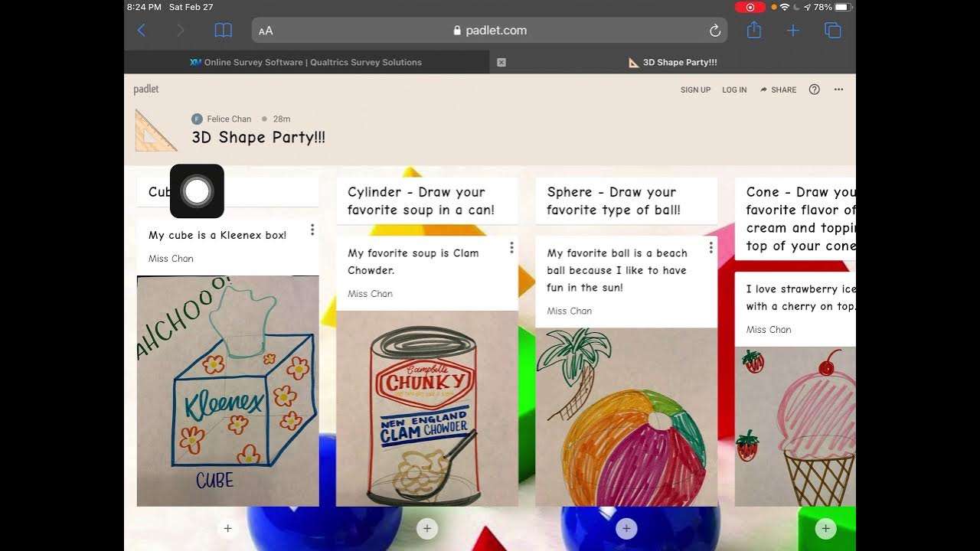Viewport: 980px width, 551px height.
Task: Click 'I love strawberry ice' post text
Action: [x=801, y=298]
